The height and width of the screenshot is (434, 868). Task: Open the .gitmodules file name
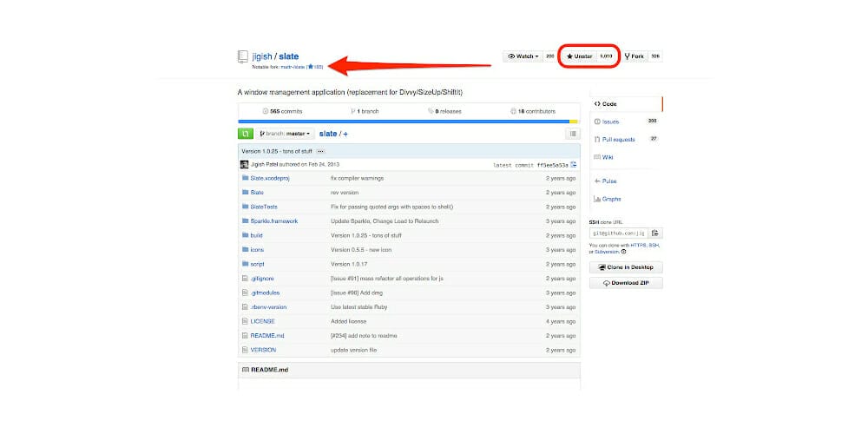[265, 293]
